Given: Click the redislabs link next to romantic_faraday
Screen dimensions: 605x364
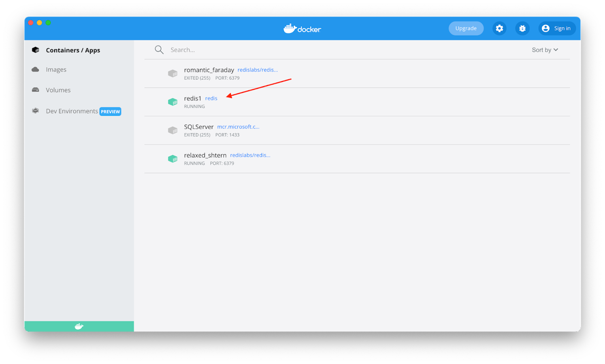Looking at the screenshot, I should pyautogui.click(x=258, y=70).
